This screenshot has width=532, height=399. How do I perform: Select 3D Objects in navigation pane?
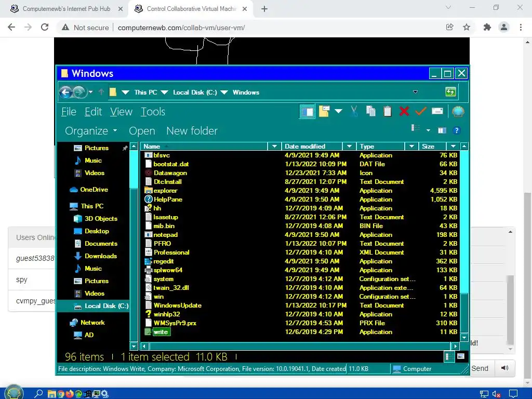point(96,219)
